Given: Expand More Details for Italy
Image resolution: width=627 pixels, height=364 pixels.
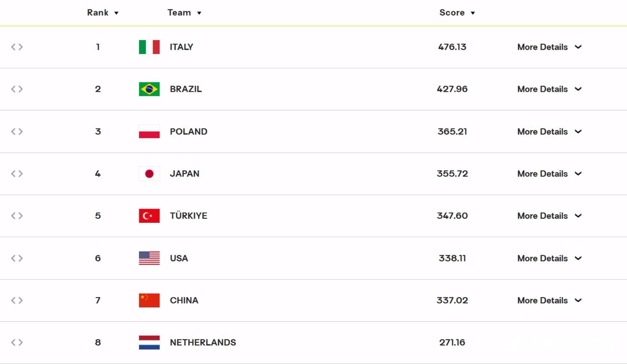Looking at the screenshot, I should (549, 47).
